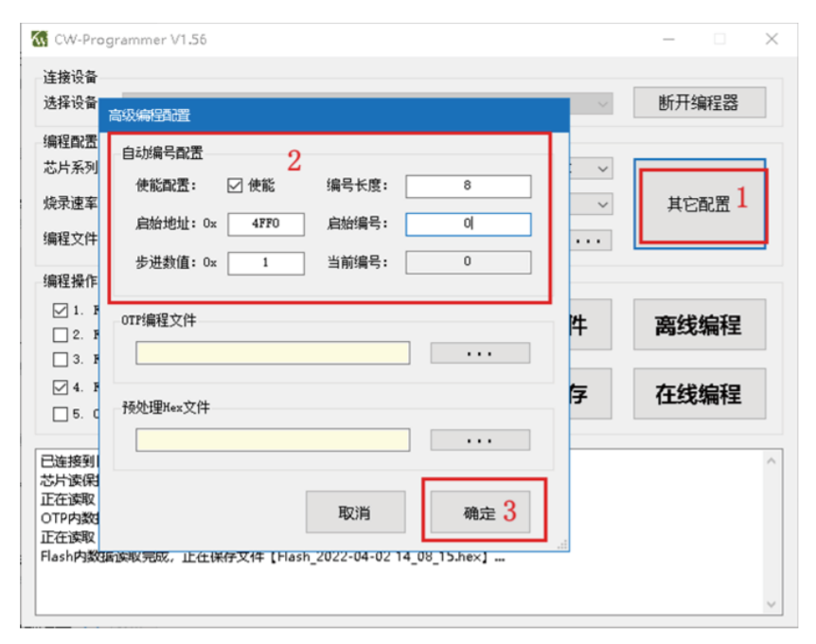Browse for 预处理Hex文件 with ellipsis button
Viewport: 816px width, 644px height.
(480, 440)
